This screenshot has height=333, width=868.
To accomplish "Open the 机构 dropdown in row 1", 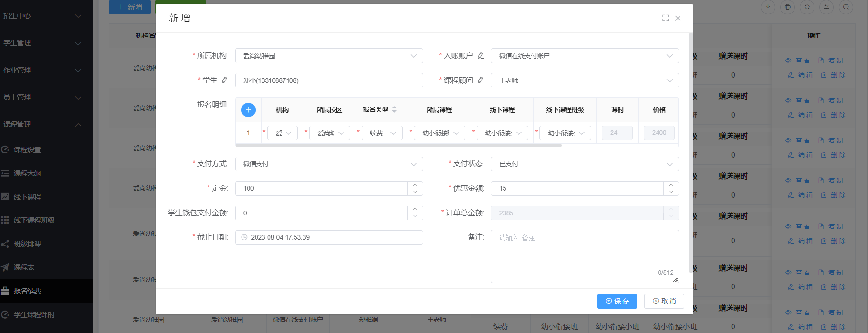I will tap(283, 133).
